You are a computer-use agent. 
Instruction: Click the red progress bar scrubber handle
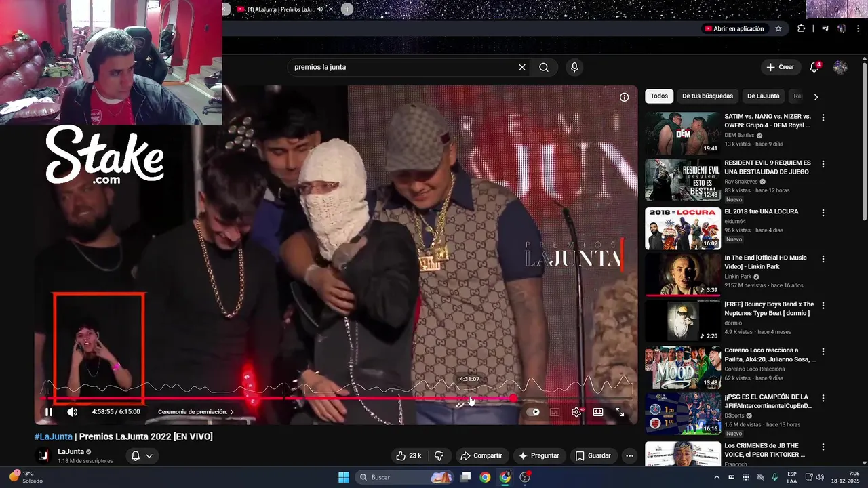(x=513, y=399)
